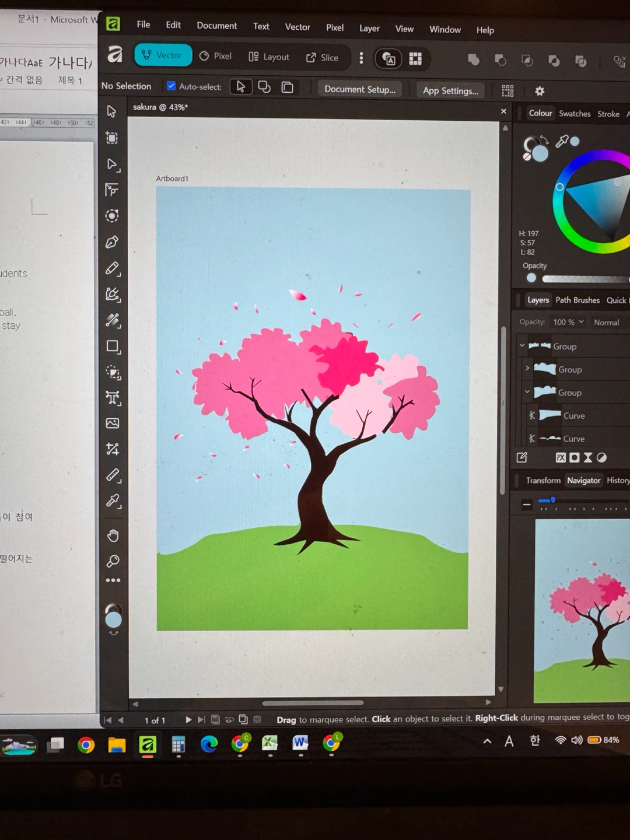Activate the Hand view tool
This screenshot has width=630, height=840.
coord(113,535)
